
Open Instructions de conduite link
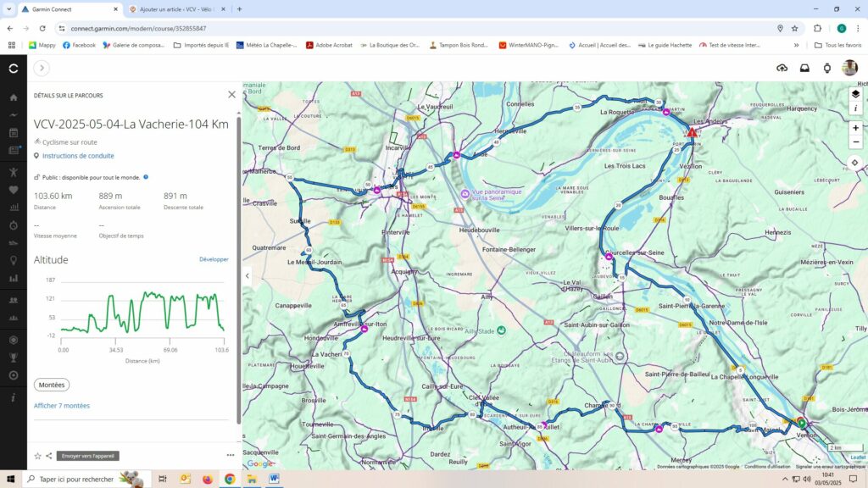click(x=78, y=156)
